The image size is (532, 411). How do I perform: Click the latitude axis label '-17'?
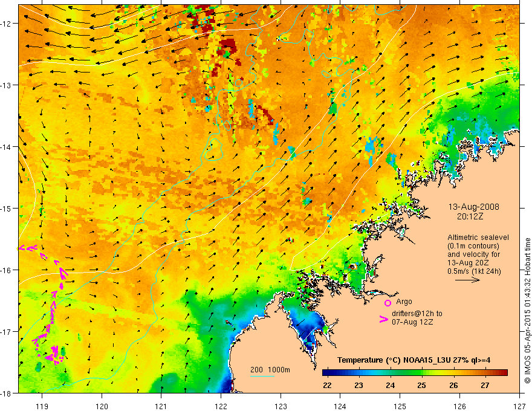[7, 332]
